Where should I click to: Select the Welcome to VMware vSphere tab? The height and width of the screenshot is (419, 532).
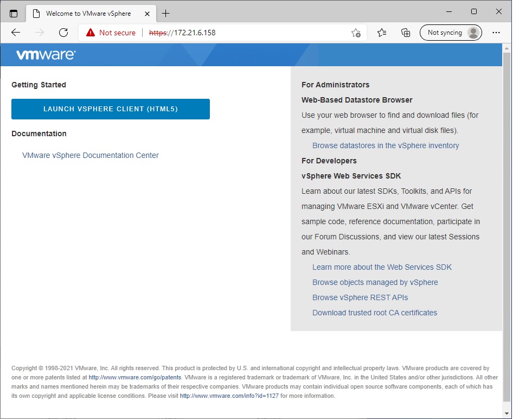(x=91, y=14)
